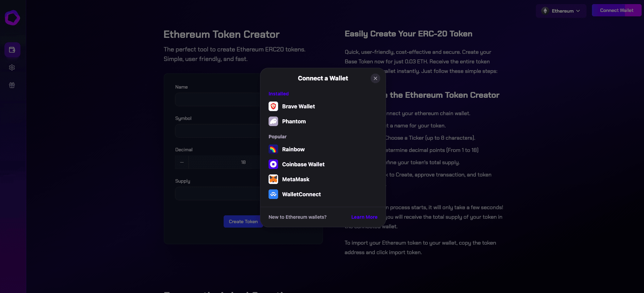Click the token Name input field
This screenshot has width=644, height=293.
[x=218, y=99]
